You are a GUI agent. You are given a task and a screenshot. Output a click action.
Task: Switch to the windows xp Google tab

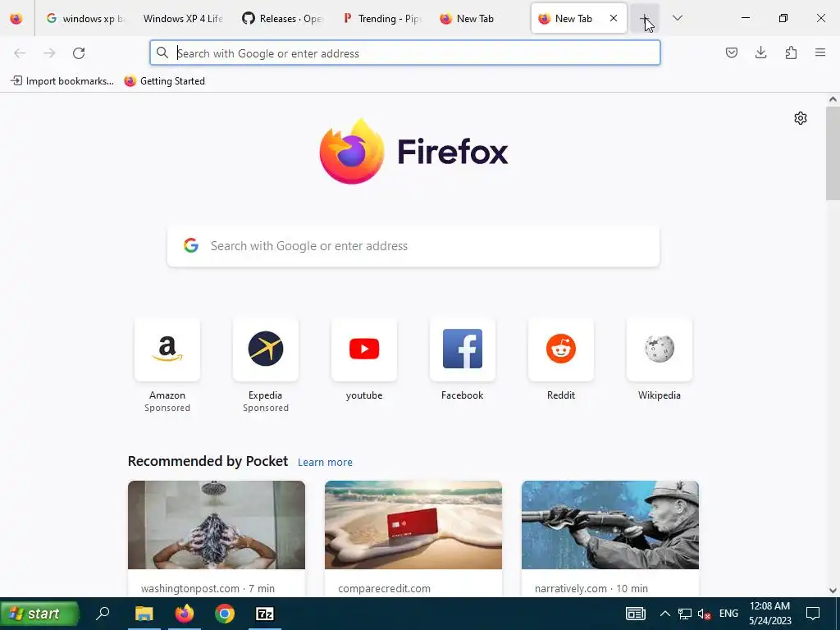tap(85, 18)
